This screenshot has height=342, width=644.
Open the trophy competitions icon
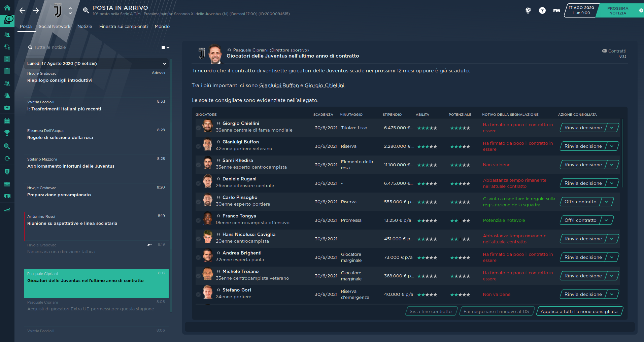[7, 133]
